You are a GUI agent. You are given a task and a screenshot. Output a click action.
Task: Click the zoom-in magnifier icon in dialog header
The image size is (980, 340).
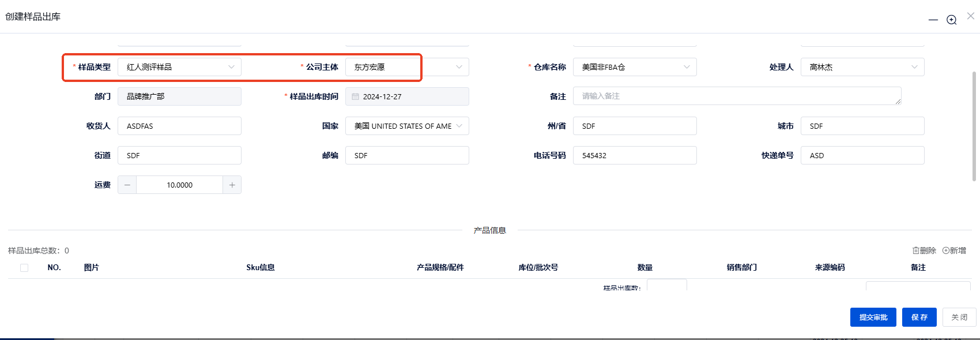[x=952, y=20]
